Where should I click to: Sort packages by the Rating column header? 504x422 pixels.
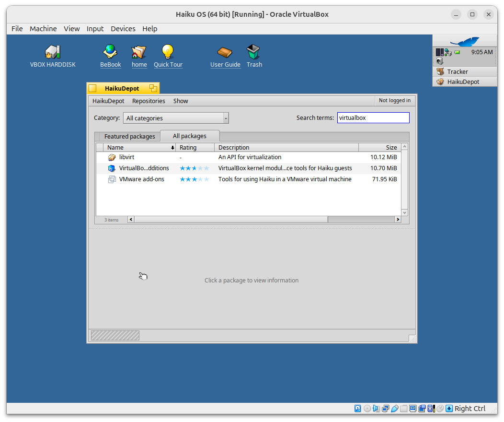pyautogui.click(x=195, y=147)
